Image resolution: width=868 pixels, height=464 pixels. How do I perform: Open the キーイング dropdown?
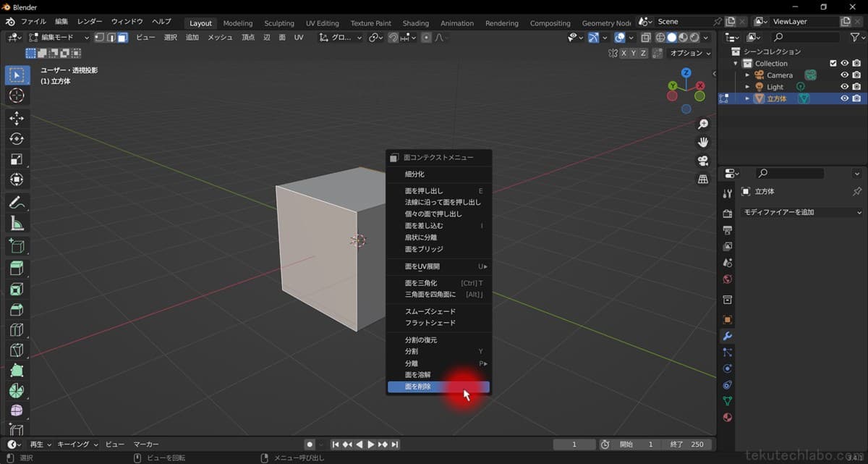pyautogui.click(x=77, y=444)
